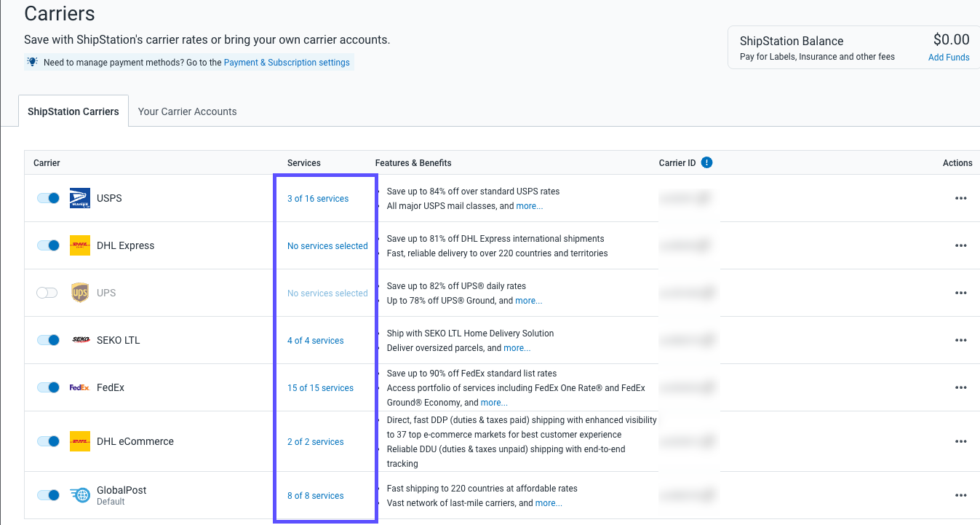The height and width of the screenshot is (525, 980).
Task: Open USPS services via 3 of 16 services
Action: (x=317, y=198)
